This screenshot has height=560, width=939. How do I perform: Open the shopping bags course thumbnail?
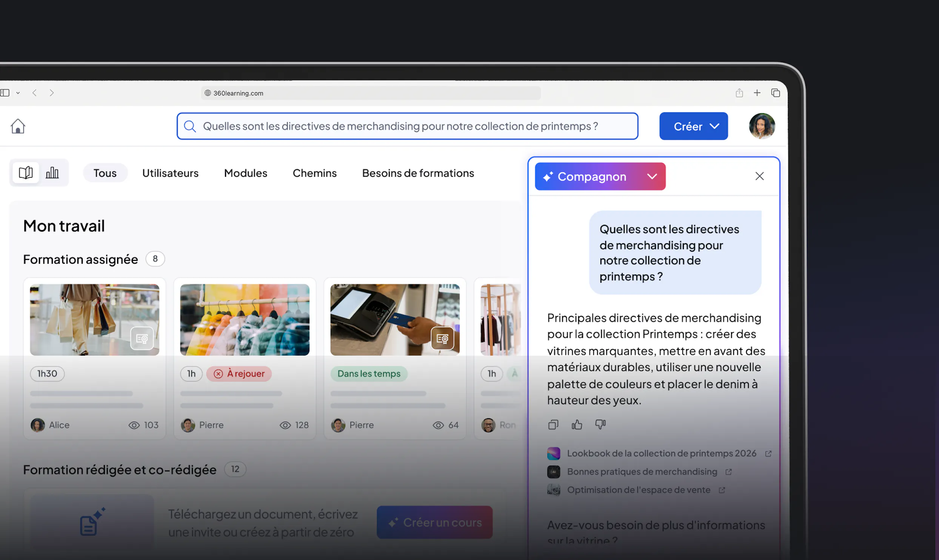[x=94, y=320]
